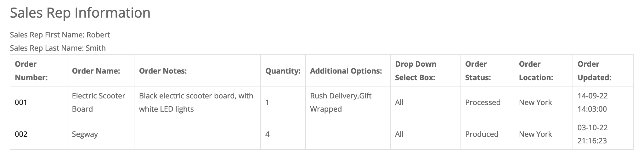Select order number 002 cell

pyautogui.click(x=21, y=134)
